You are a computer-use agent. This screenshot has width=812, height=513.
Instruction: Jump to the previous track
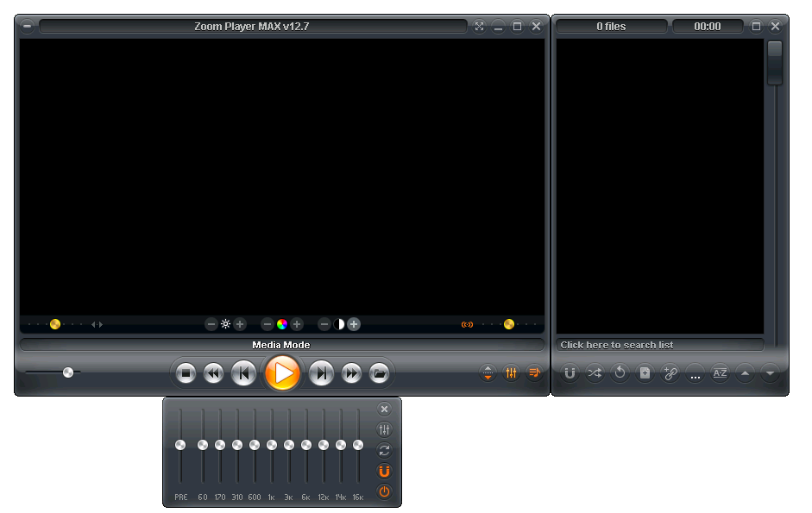point(243,373)
